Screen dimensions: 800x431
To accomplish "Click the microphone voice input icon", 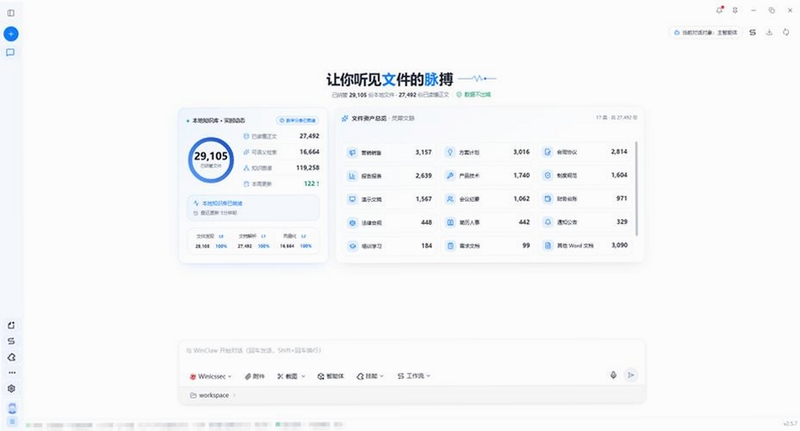I will (x=613, y=375).
